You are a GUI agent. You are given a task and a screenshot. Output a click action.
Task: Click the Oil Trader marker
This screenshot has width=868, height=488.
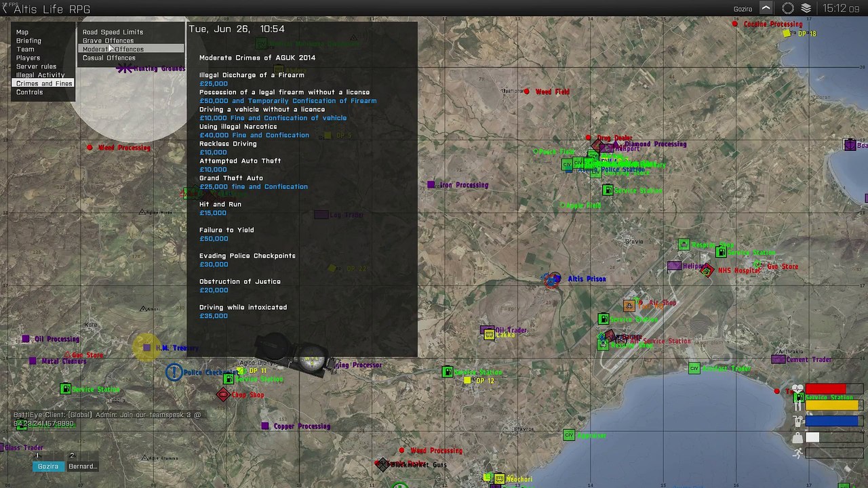coord(487,330)
